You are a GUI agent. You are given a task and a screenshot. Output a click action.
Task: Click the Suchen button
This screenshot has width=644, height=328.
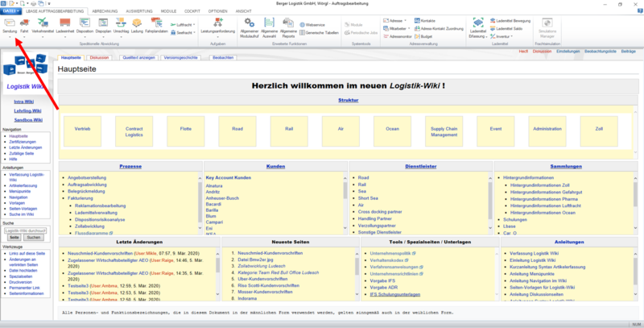pos(33,238)
